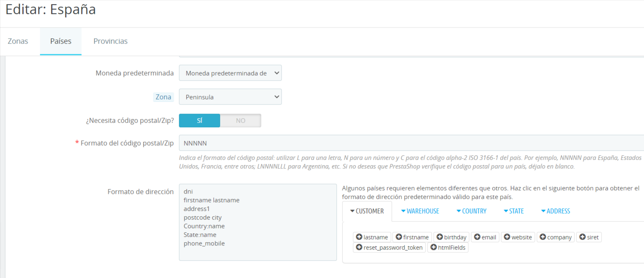
Task: Switch postal code requirement to NO
Action: tap(241, 121)
